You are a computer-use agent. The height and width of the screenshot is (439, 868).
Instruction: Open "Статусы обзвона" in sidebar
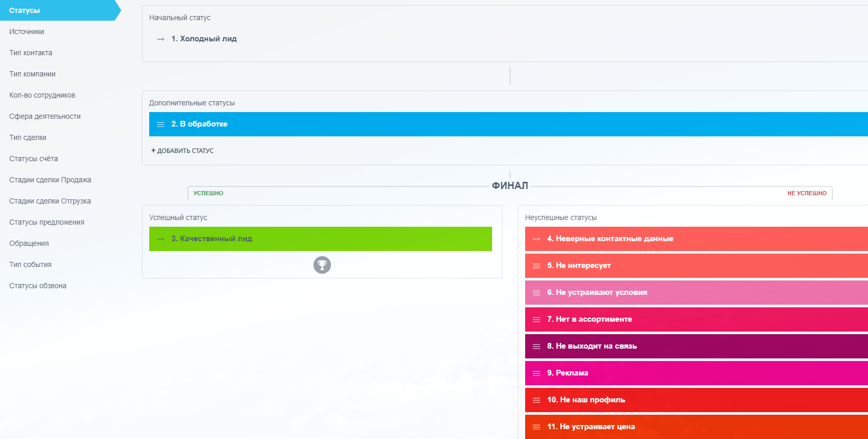[x=38, y=286]
